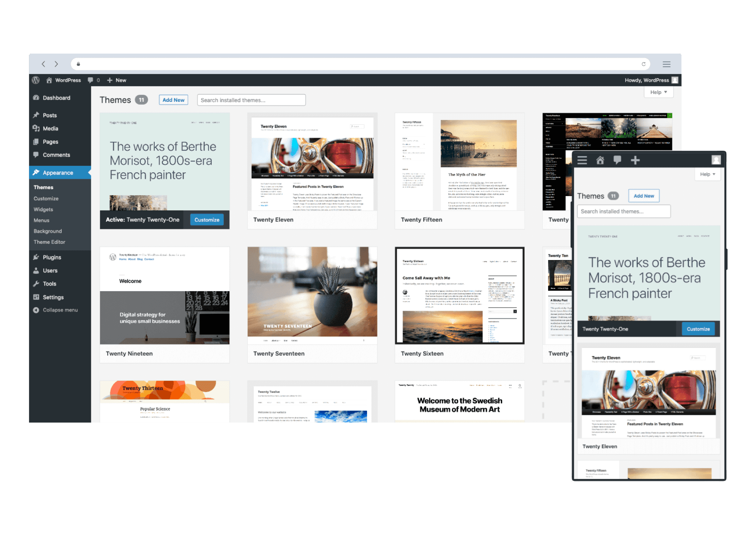Viewport: 756px width, 536px height.
Task: Go forward with the browser forward arrow
Action: coord(56,64)
